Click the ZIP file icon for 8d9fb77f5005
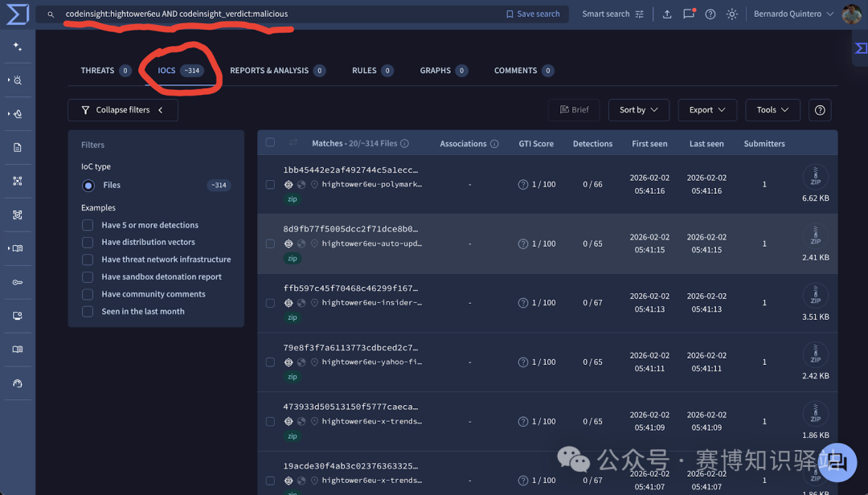Screen dimensions: 868x495 click(x=816, y=236)
